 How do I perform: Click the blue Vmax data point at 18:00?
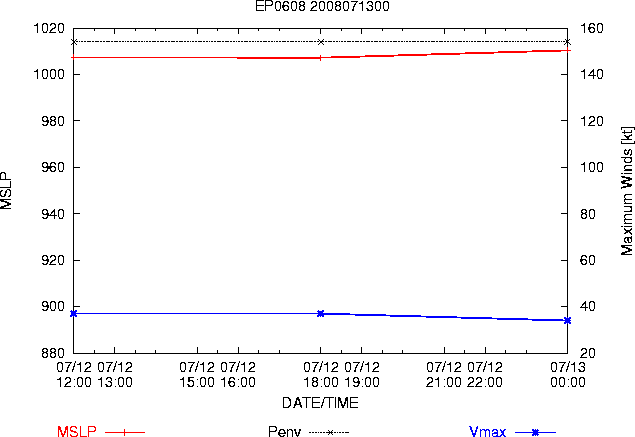coord(321,313)
